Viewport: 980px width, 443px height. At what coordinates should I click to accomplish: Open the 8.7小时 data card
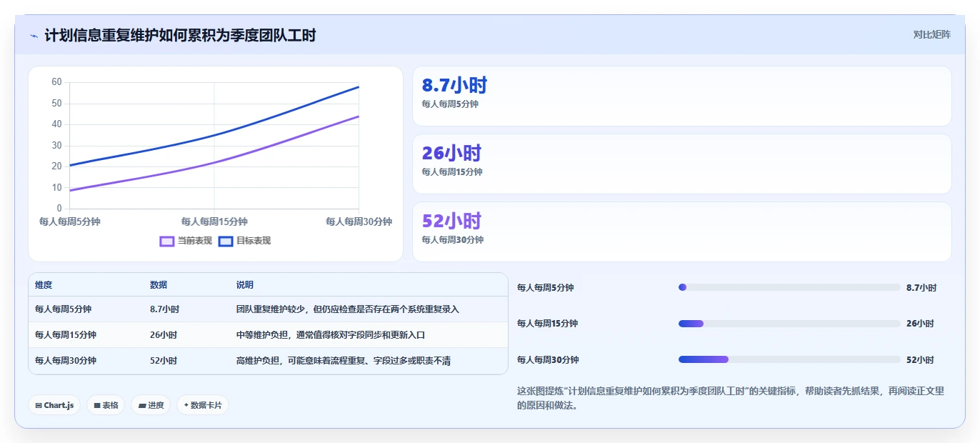click(x=682, y=96)
